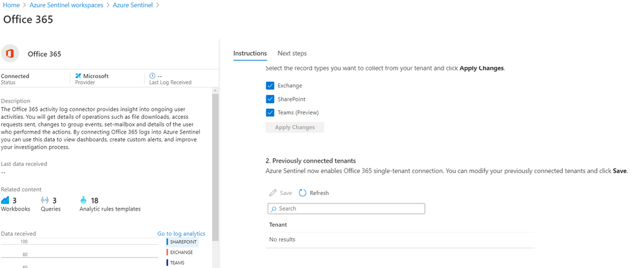Uncheck the SharePoint checkbox
The image size is (644, 268).
pos(270,99)
